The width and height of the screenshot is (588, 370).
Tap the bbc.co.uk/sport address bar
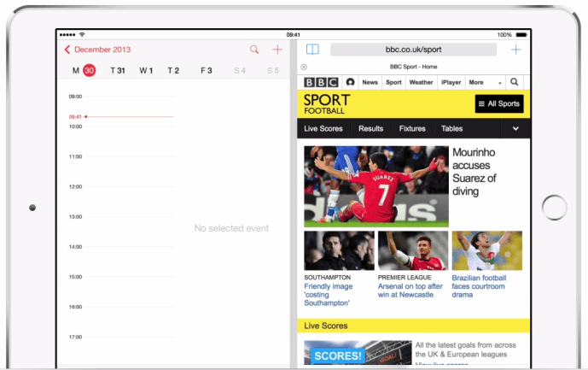[413, 50]
